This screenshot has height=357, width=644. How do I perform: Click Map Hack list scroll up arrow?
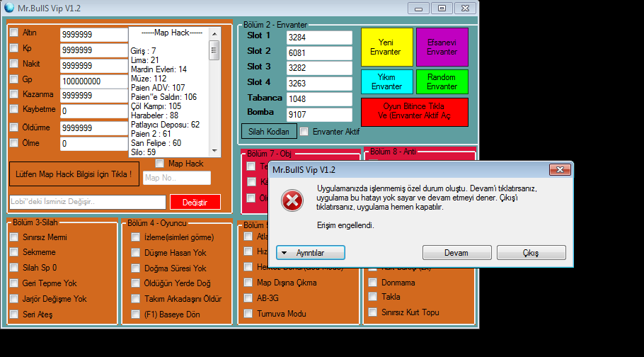tap(214, 33)
